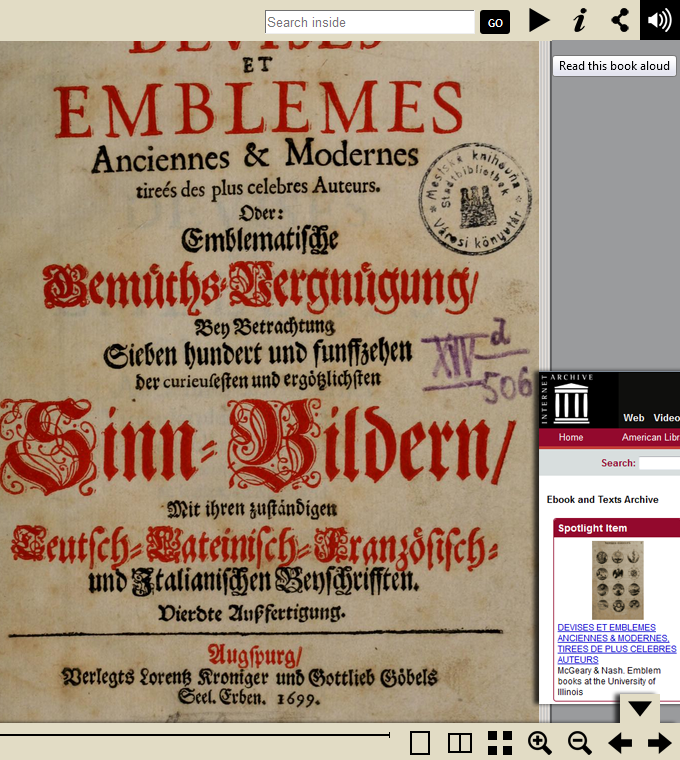Open thumbnail grid view

500,743
